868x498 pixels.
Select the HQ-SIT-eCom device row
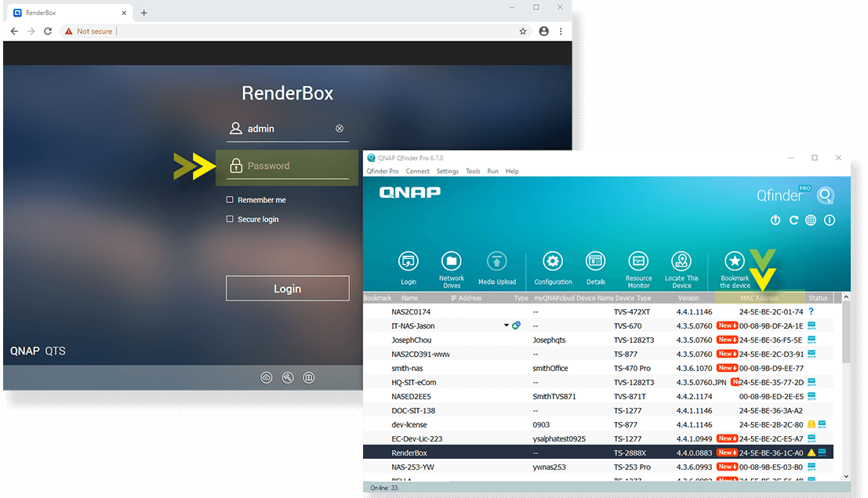tap(597, 382)
